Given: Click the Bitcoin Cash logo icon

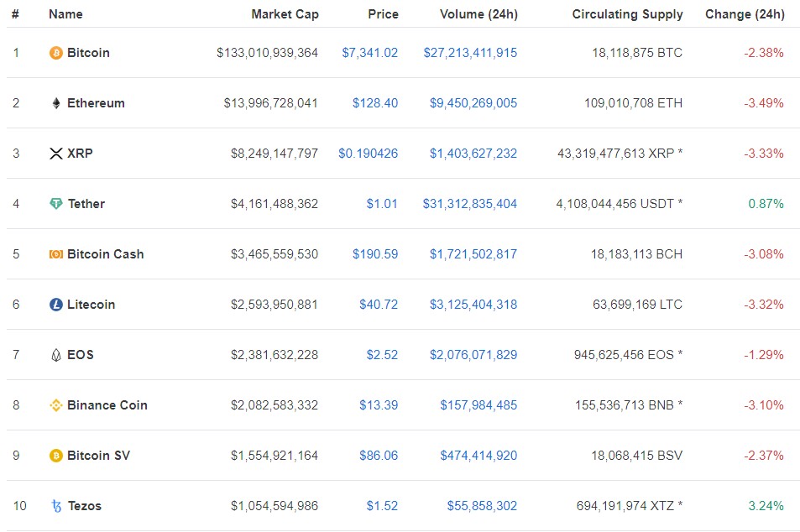Looking at the screenshot, I should point(56,254).
